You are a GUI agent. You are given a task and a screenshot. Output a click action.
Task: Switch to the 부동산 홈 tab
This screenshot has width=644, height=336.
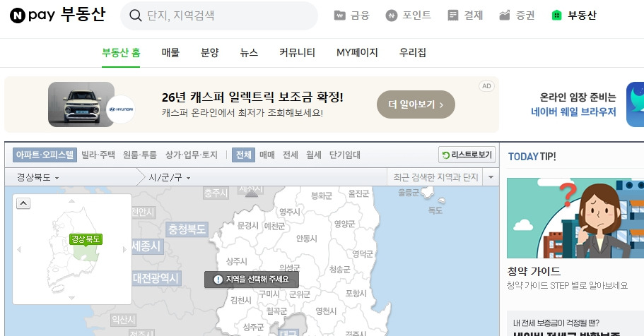click(x=121, y=52)
